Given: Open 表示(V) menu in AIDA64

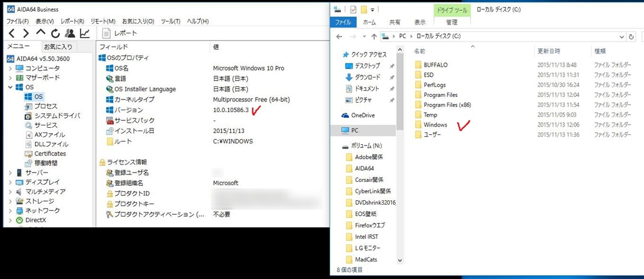Looking at the screenshot, I should tap(45, 21).
